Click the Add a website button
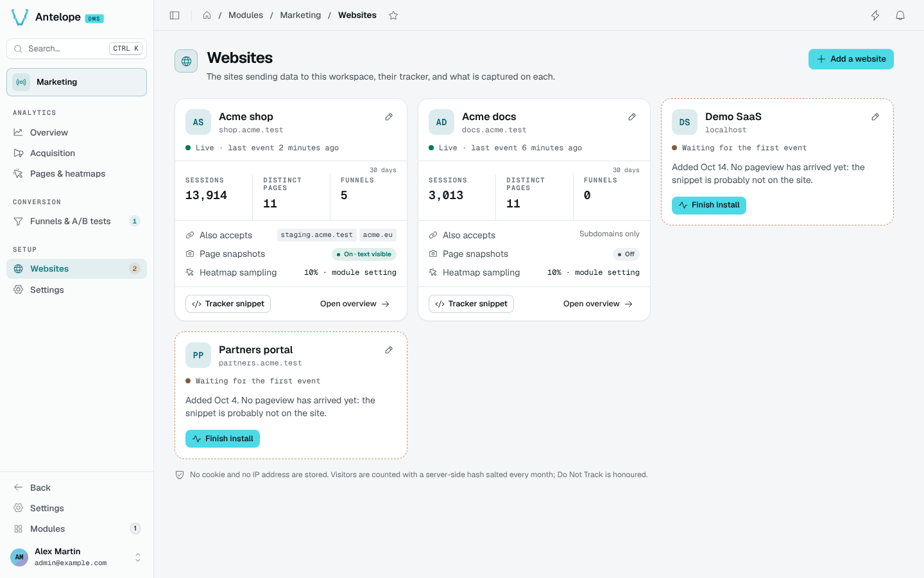 pyautogui.click(x=851, y=59)
